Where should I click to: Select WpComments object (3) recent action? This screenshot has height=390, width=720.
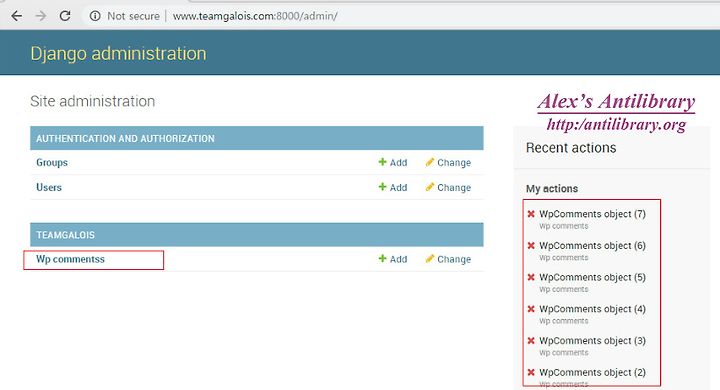(x=592, y=341)
